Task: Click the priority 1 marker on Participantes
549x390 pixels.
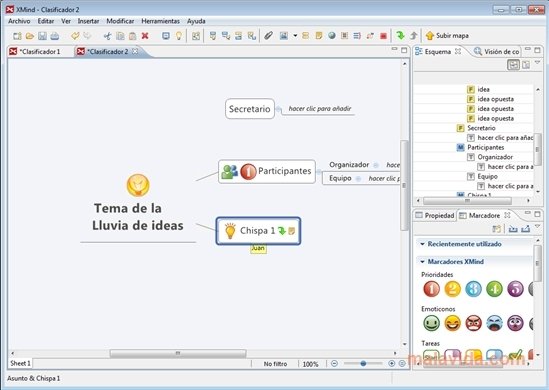Action: click(x=248, y=172)
